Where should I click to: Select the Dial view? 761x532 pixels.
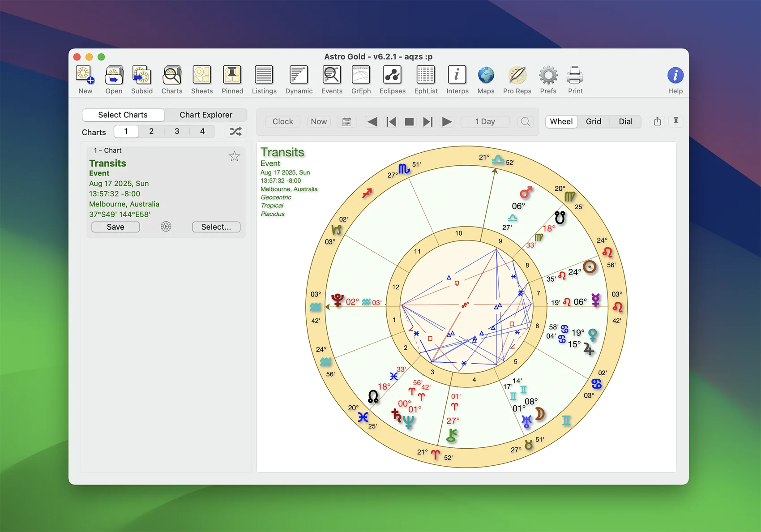pos(625,121)
